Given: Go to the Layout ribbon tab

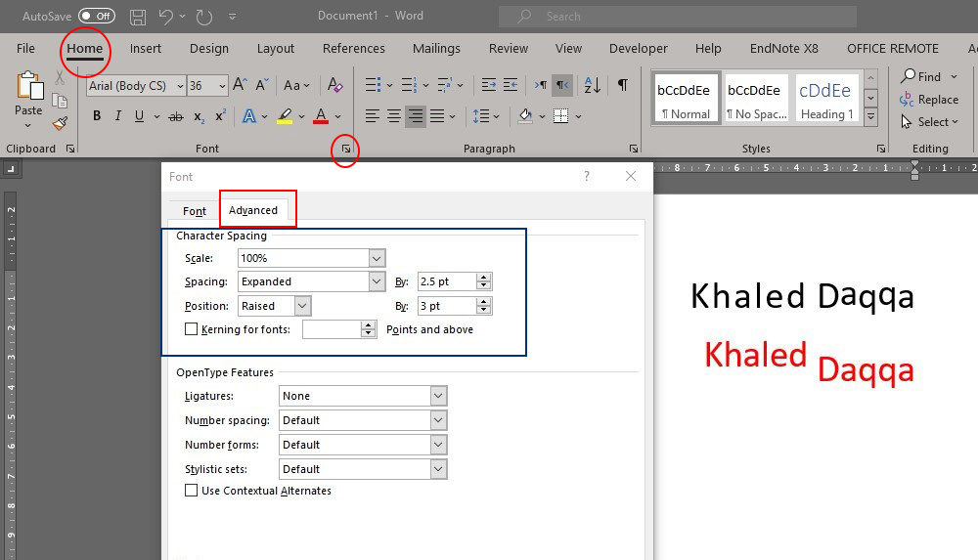Looking at the screenshot, I should pyautogui.click(x=275, y=49).
